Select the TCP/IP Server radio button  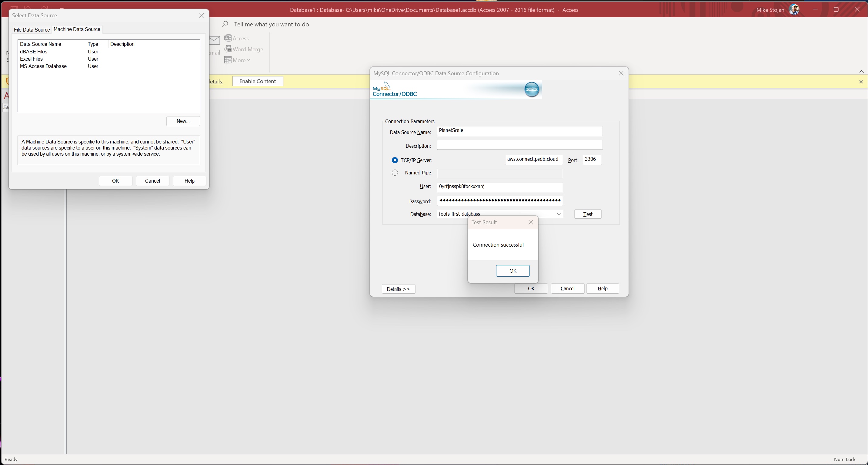pyautogui.click(x=395, y=160)
